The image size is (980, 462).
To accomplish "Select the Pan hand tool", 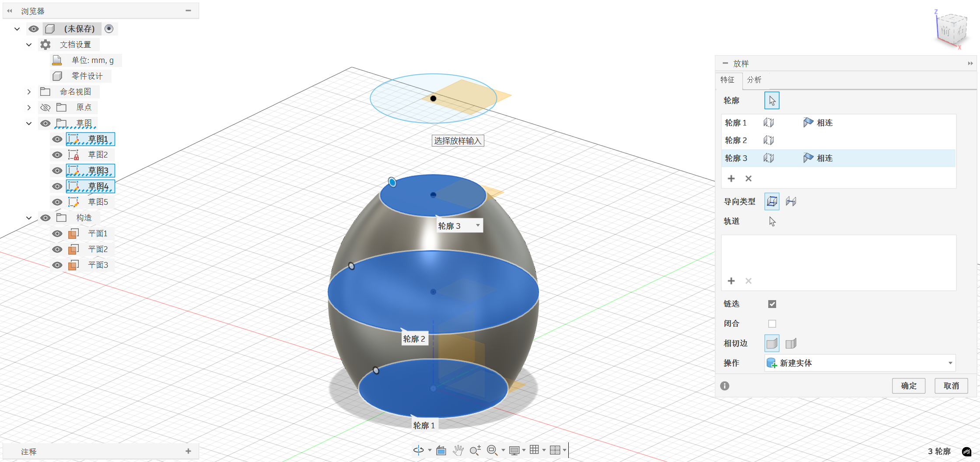I will pos(458,450).
